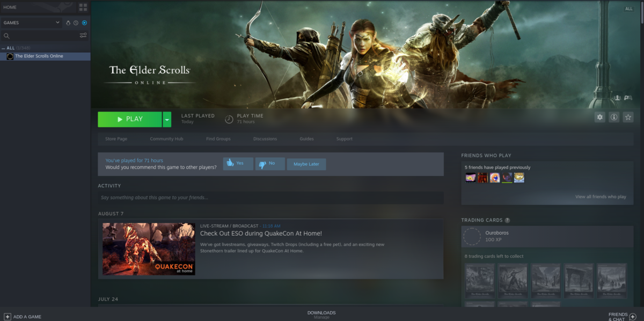Open the GAMES category dropdown
The width and height of the screenshot is (644, 321).
(32, 23)
